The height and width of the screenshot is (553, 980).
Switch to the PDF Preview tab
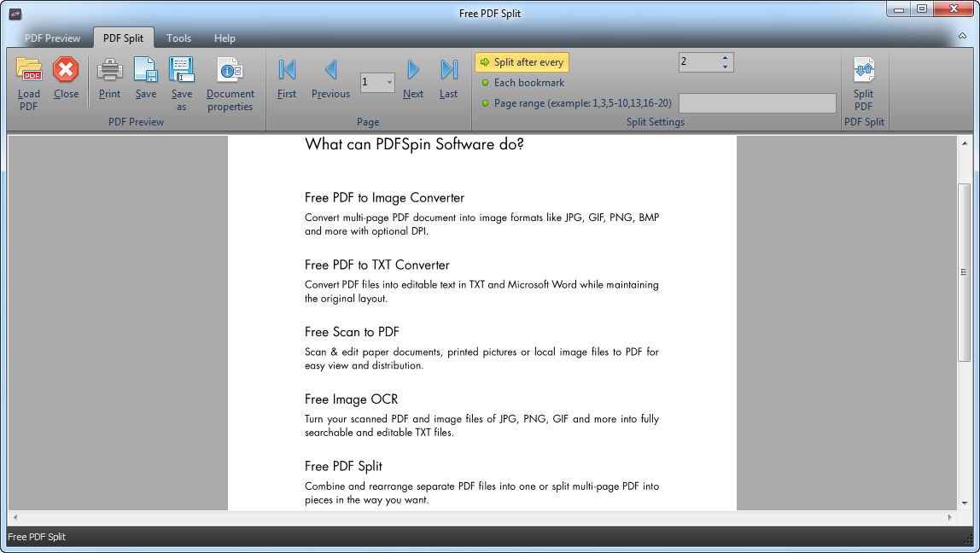coord(53,38)
